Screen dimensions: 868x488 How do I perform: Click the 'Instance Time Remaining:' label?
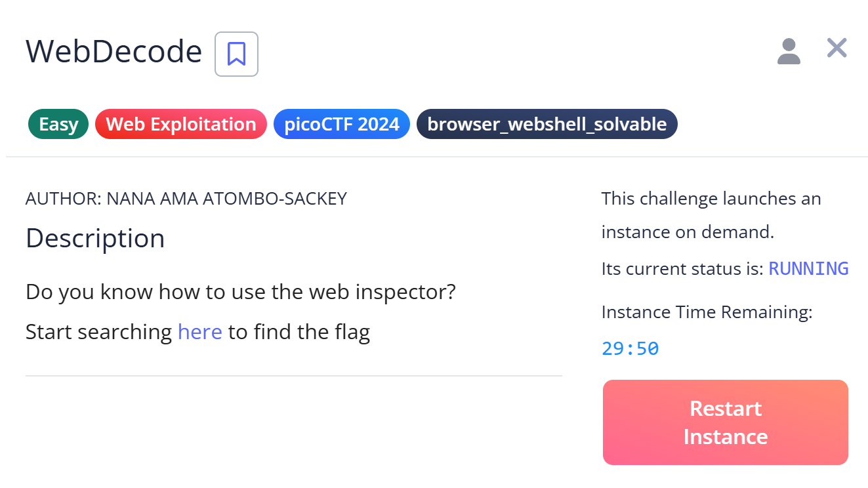707,312
